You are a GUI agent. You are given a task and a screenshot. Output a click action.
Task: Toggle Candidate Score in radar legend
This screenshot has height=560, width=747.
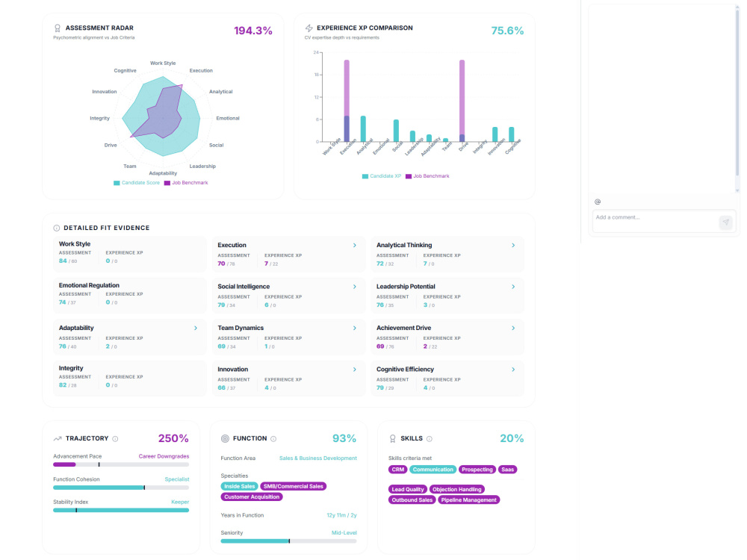pyautogui.click(x=137, y=183)
